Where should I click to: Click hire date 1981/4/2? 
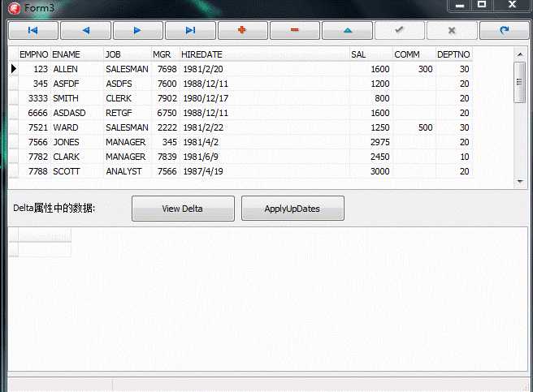[x=264, y=142]
